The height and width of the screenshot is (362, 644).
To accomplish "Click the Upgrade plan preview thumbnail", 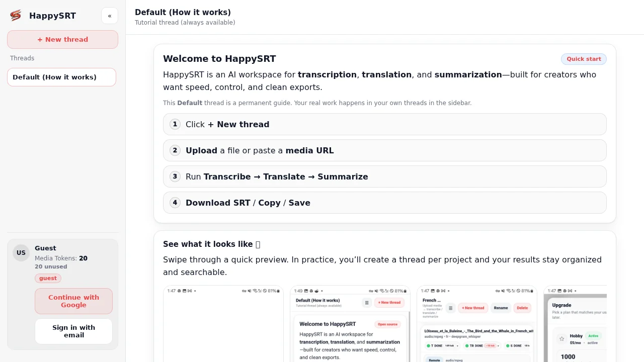I will click(x=576, y=324).
